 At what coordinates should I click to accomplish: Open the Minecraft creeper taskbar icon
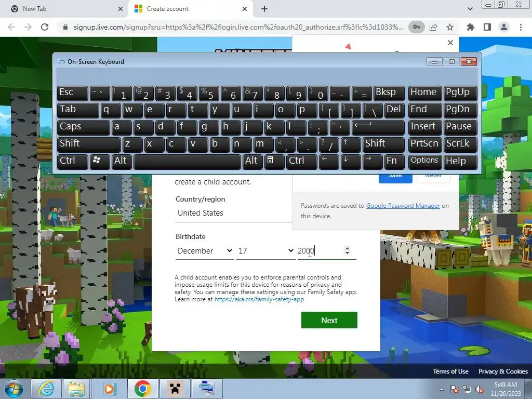175,389
